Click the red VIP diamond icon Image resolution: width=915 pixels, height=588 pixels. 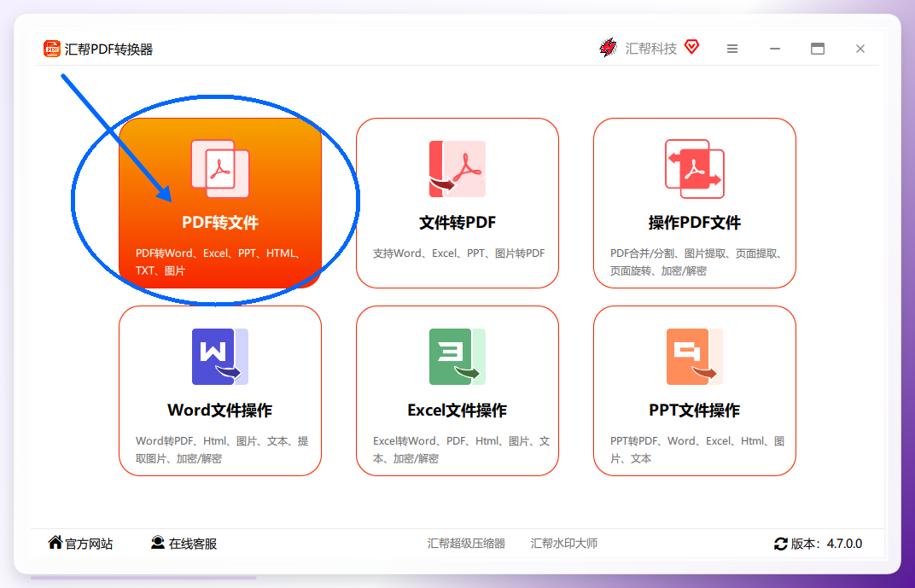coord(691,47)
